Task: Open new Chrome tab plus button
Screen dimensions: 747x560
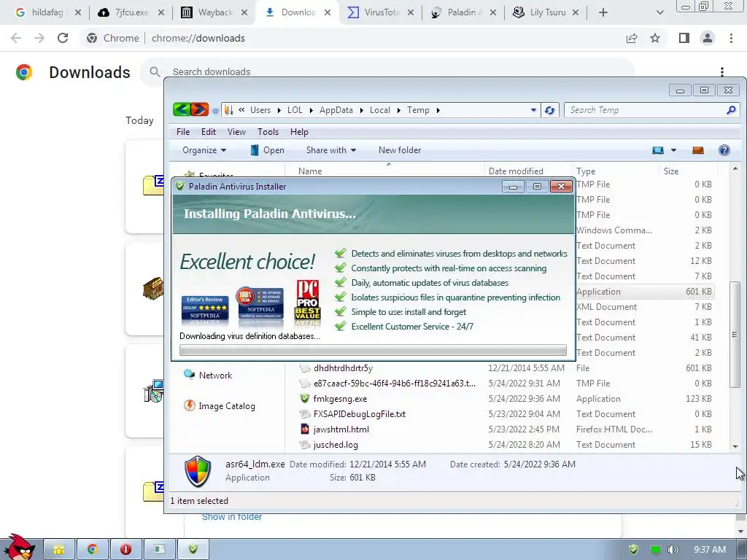Action: click(603, 12)
